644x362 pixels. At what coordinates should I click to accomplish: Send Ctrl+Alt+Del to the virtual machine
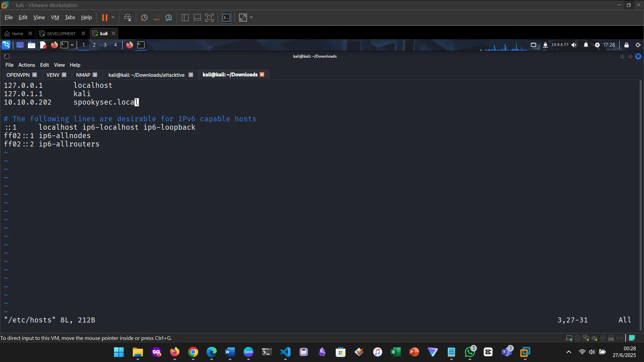[x=128, y=17]
